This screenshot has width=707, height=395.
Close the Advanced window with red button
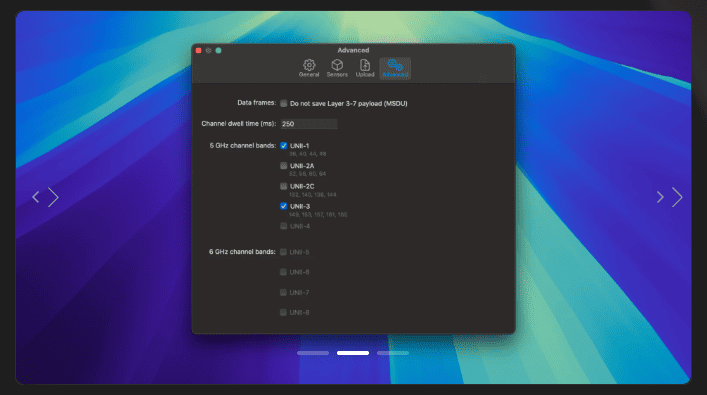pos(198,51)
